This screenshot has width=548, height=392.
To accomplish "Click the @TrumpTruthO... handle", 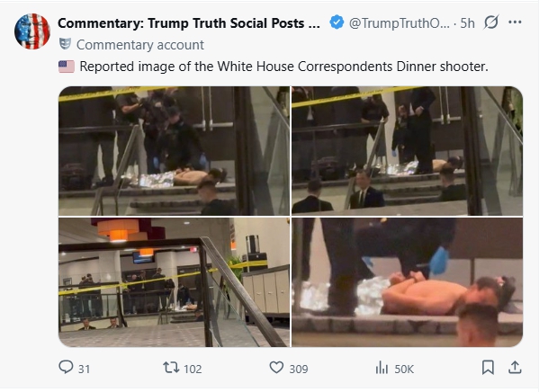I will coord(400,23).
